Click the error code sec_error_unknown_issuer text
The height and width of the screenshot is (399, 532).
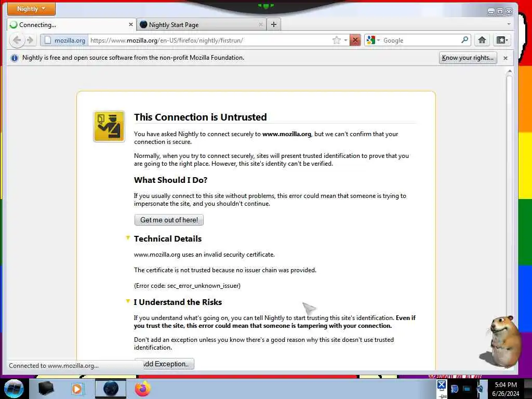pyautogui.click(x=187, y=286)
